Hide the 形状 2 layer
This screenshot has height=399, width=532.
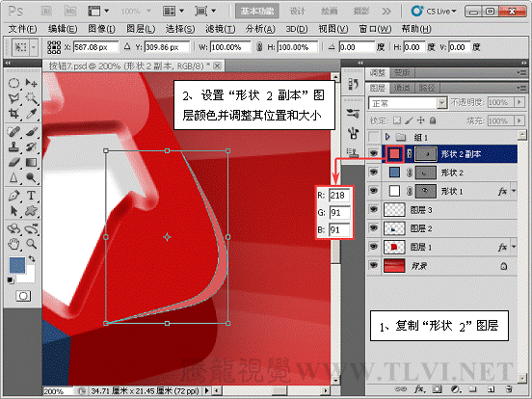pyautogui.click(x=374, y=173)
